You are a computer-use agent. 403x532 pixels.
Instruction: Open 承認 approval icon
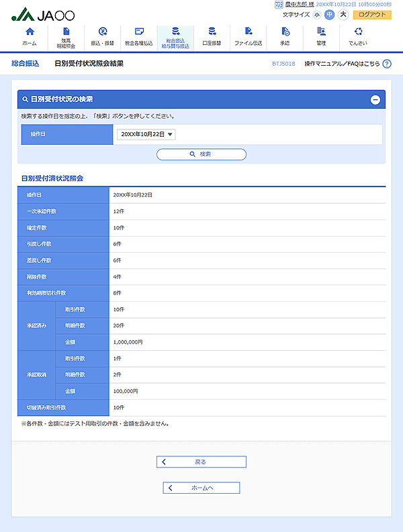point(285,32)
